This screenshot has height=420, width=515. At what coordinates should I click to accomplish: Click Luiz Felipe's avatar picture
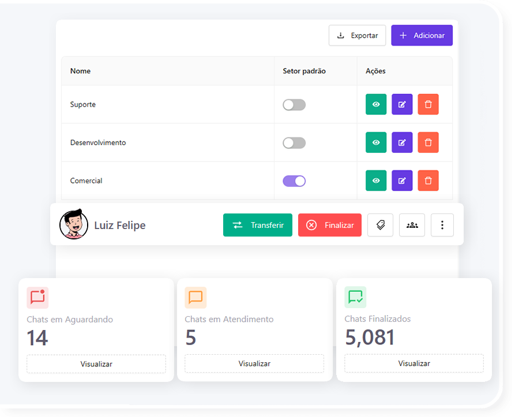click(x=74, y=224)
